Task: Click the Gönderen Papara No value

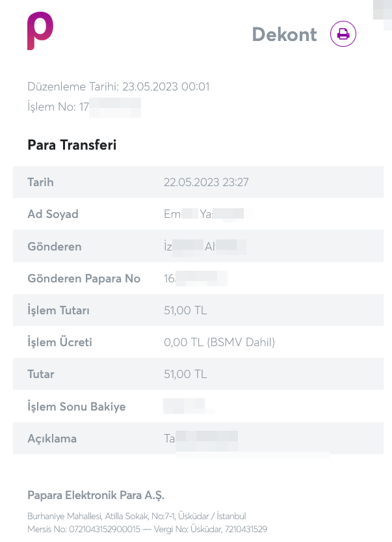Action: [x=196, y=278]
